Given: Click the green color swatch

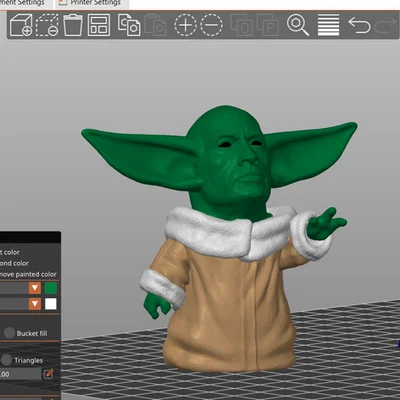Looking at the screenshot, I should [x=51, y=288].
